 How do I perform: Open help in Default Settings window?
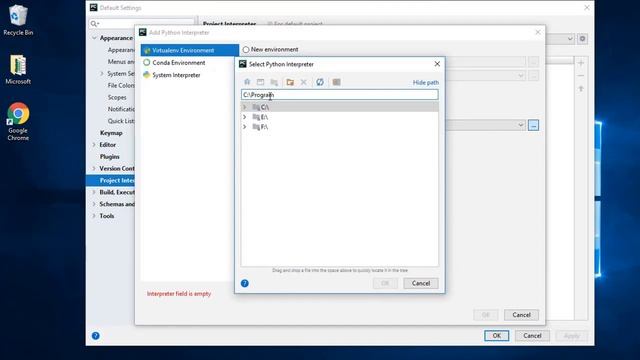pos(96,336)
